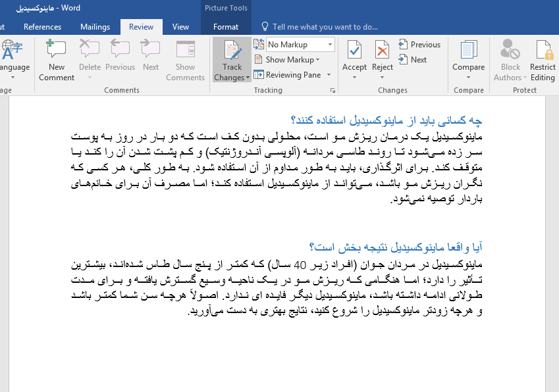
Task: Open the Show Markup menu
Action: pyautogui.click(x=292, y=60)
